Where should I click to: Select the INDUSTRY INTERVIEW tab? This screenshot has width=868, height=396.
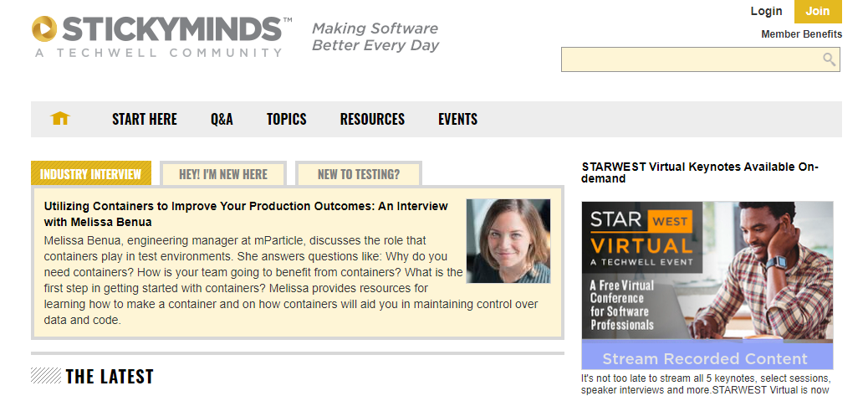point(91,174)
